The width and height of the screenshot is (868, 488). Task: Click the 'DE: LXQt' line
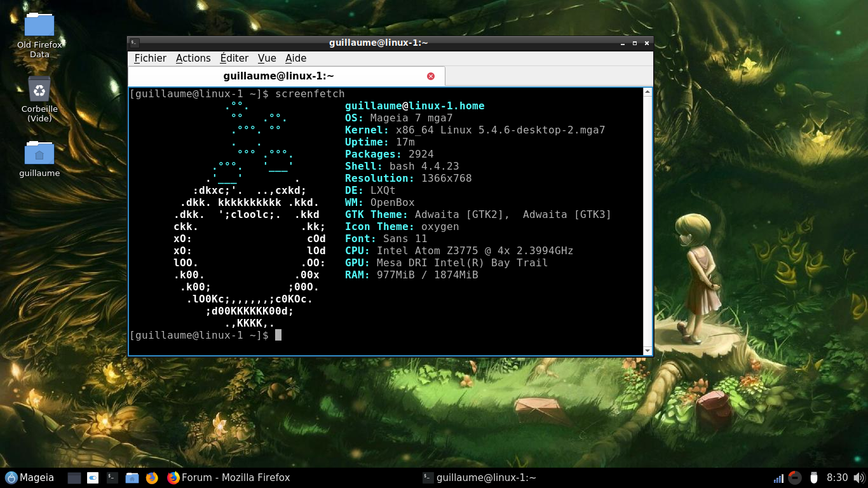pyautogui.click(x=370, y=191)
